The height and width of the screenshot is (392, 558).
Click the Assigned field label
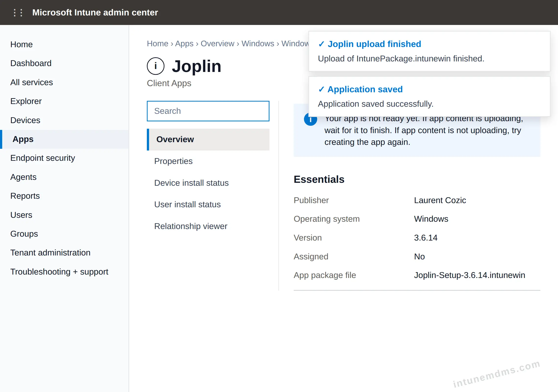(x=311, y=256)
